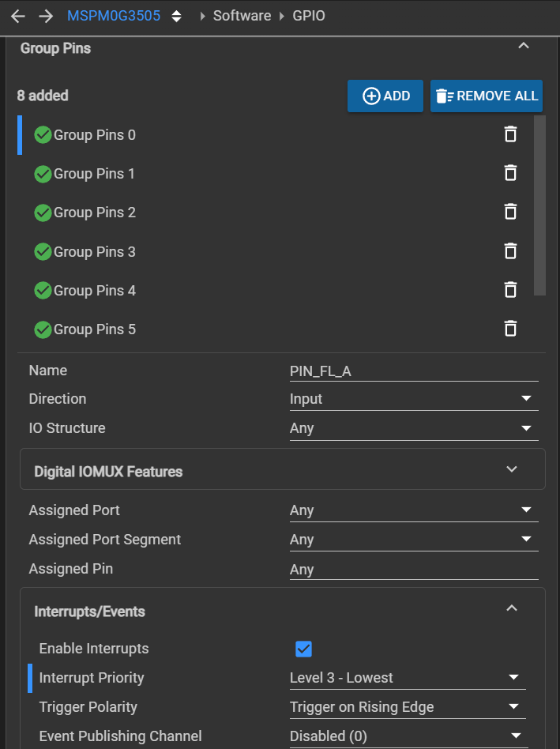The width and height of the screenshot is (560, 749).
Task: Click the ADD button
Action: point(385,96)
